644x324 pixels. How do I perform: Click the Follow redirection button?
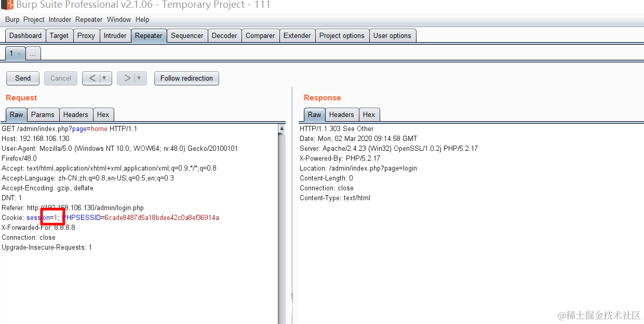point(186,78)
